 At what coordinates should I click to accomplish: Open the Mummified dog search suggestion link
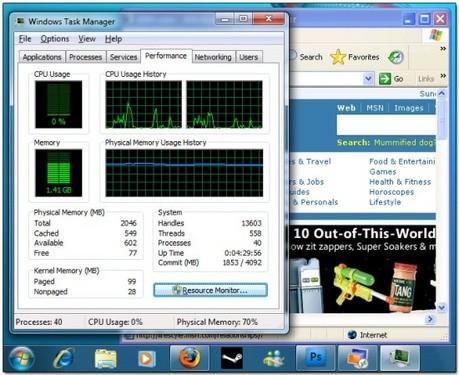click(404, 143)
